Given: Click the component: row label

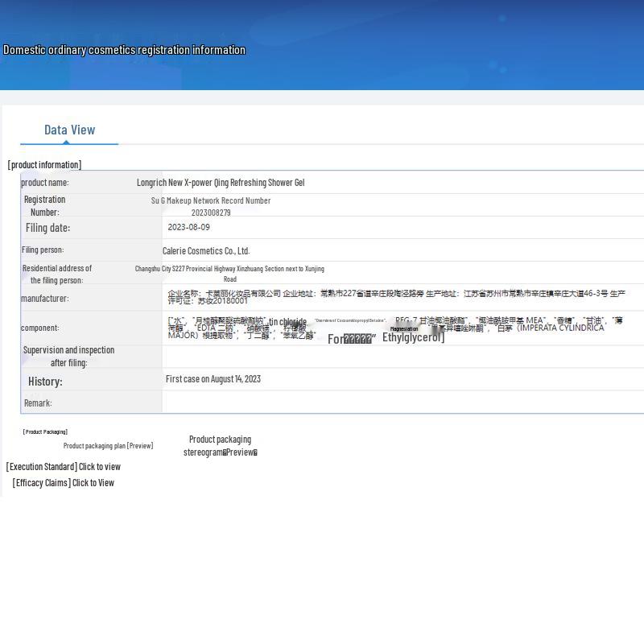Looking at the screenshot, I should click(x=39, y=328).
